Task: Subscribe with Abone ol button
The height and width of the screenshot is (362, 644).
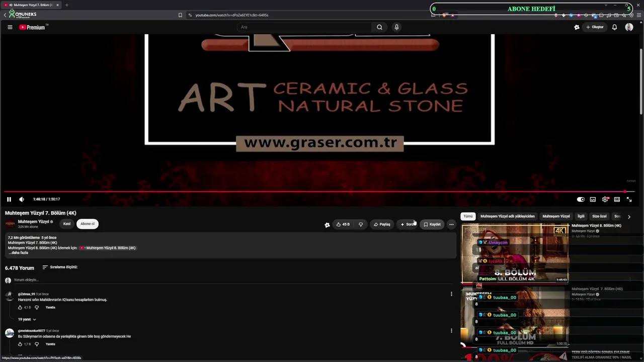Action: tap(88, 224)
